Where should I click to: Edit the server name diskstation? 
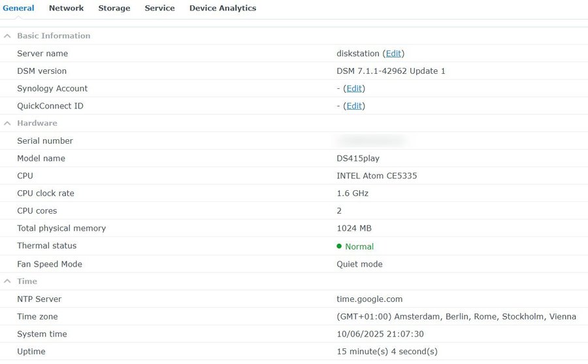click(393, 54)
